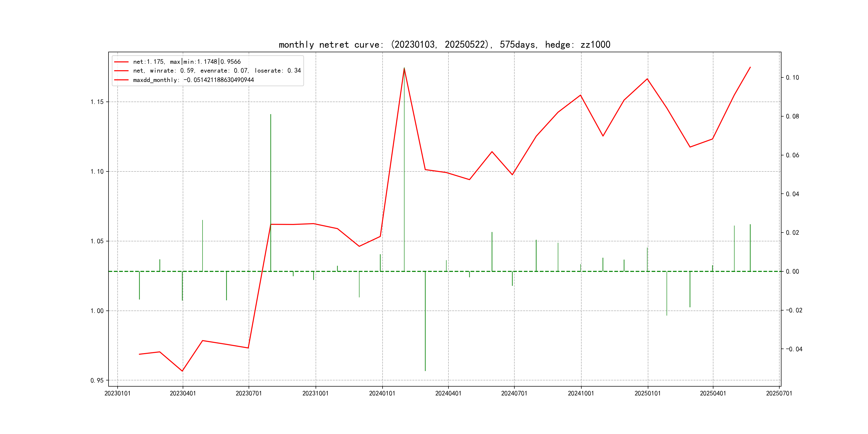Click the chart title text
Viewport: 868px width, 434px height.
click(x=444, y=44)
